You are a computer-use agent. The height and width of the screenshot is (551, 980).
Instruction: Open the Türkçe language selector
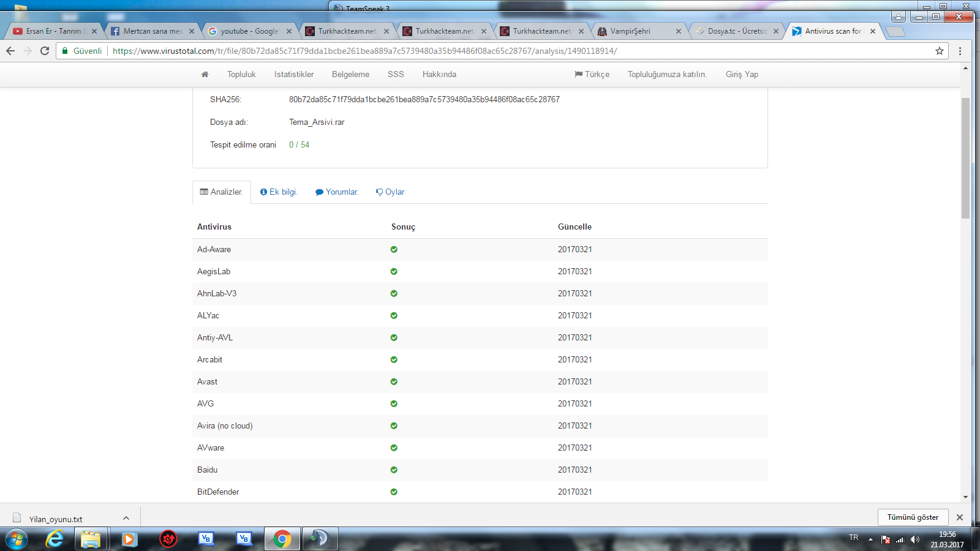pyautogui.click(x=592, y=74)
